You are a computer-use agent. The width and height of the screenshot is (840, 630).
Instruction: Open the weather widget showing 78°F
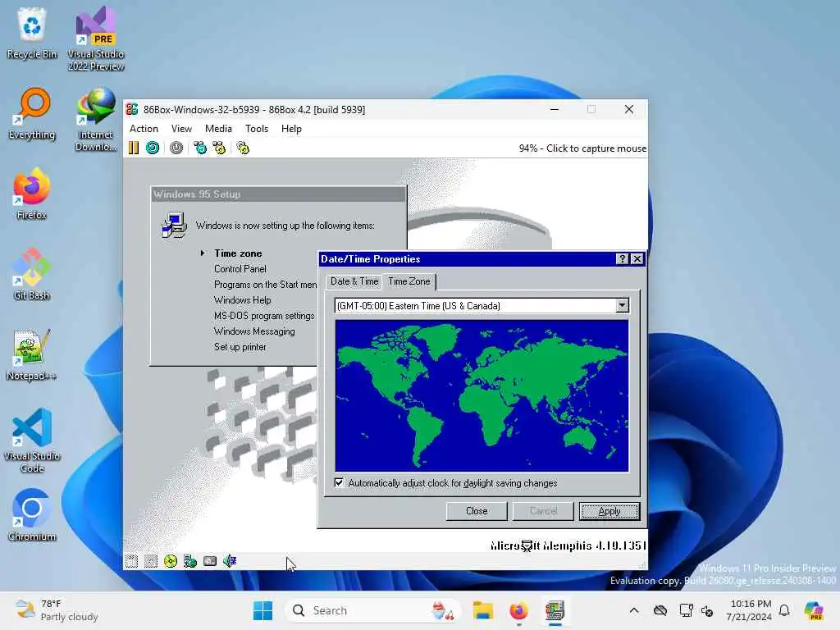pyautogui.click(x=57, y=610)
